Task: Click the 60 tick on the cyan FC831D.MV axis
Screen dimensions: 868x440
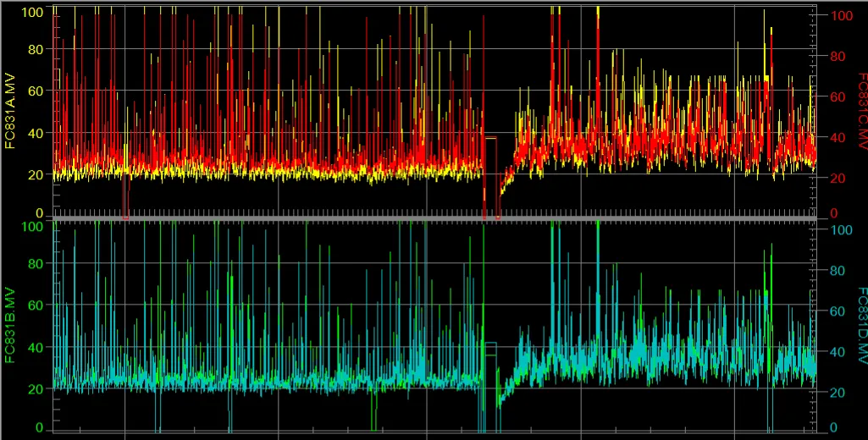Action: point(837,311)
